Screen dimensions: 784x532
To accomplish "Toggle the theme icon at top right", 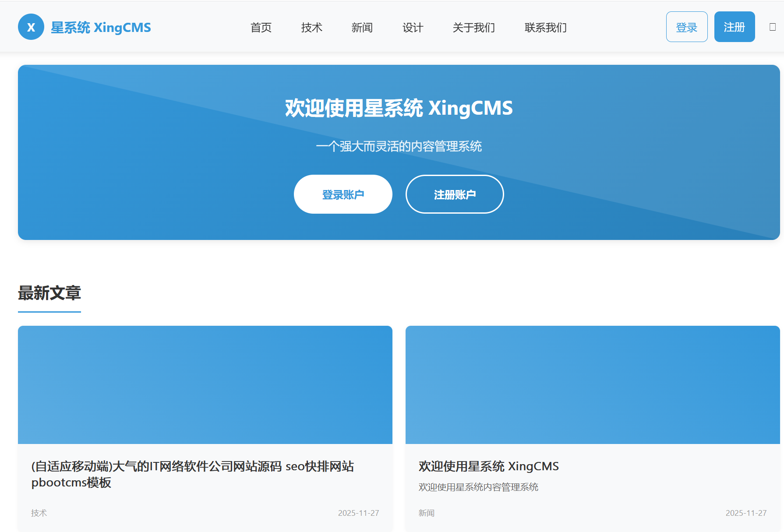I will pos(772,26).
